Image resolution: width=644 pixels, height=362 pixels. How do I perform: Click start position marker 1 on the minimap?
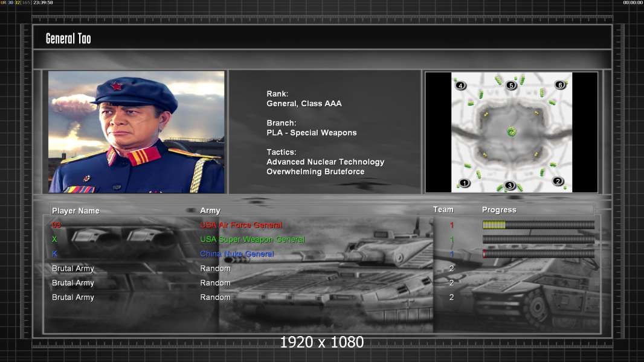(x=465, y=183)
